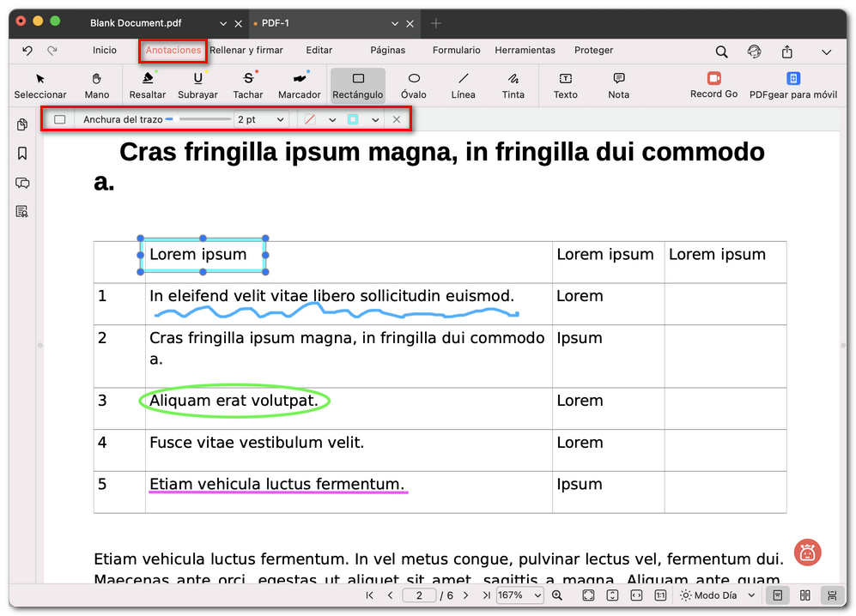Open the Formulario ribbon tab
The width and height of the screenshot is (856, 616).
pyautogui.click(x=456, y=51)
